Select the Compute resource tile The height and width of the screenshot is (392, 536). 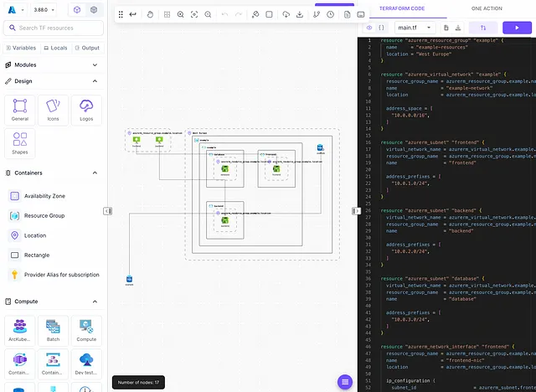tap(86, 331)
